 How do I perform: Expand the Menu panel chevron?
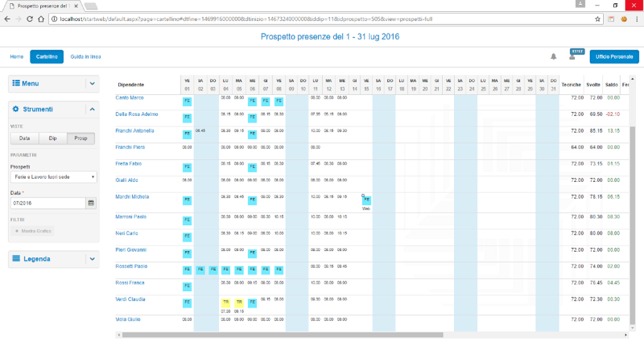(92, 84)
